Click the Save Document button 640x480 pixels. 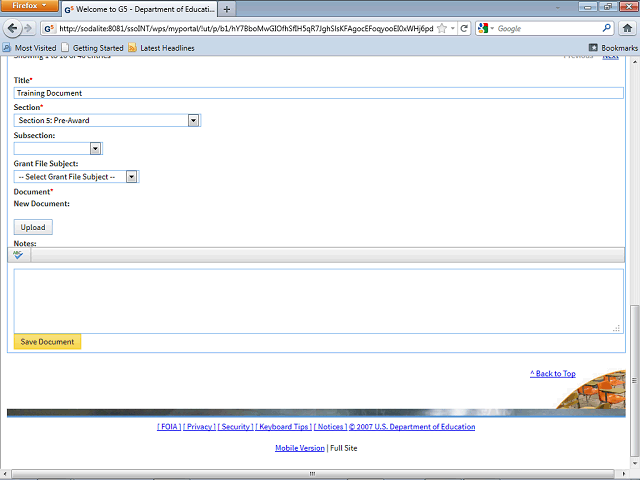(47, 342)
